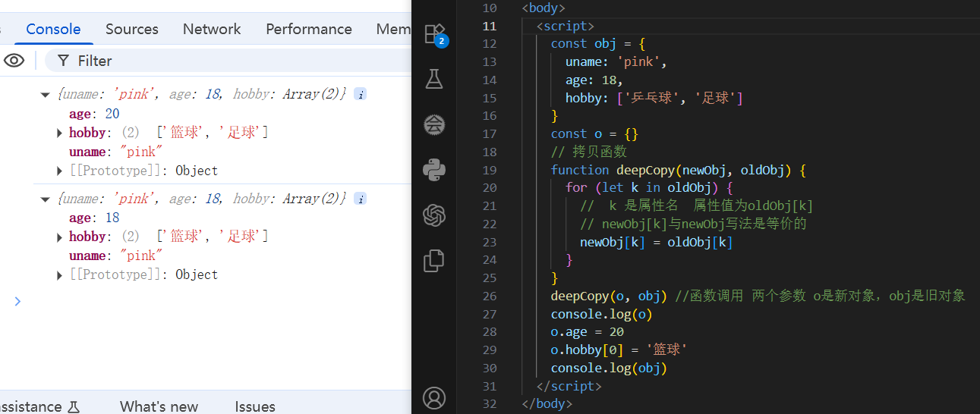Collapse the second logged object

(x=45, y=199)
